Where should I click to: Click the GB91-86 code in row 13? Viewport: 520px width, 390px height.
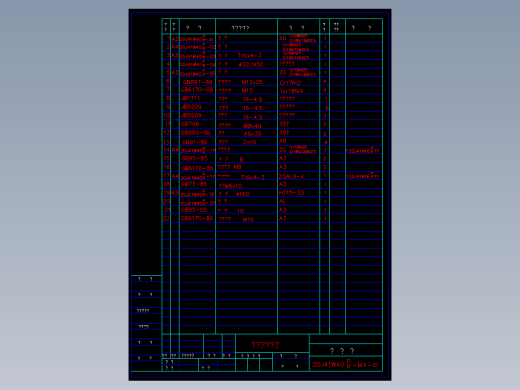point(195,142)
